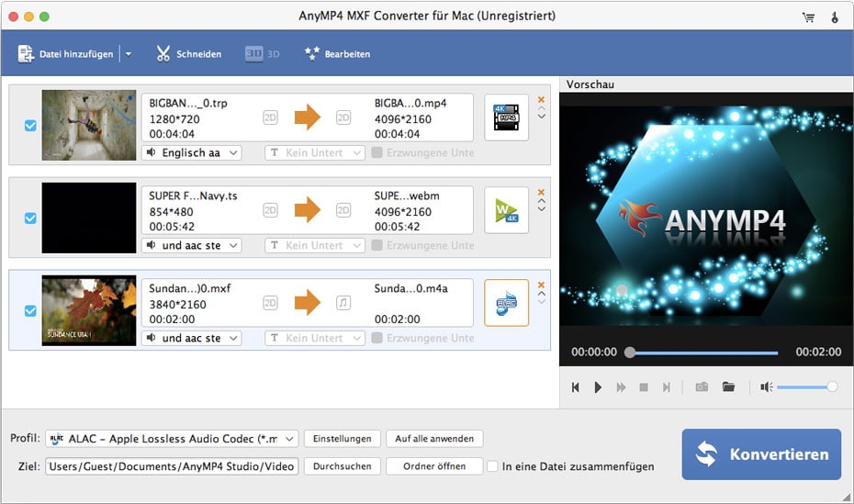This screenshot has height=504, width=854.
Task: Click source 2D icon in SUPER F row
Action: click(x=270, y=210)
